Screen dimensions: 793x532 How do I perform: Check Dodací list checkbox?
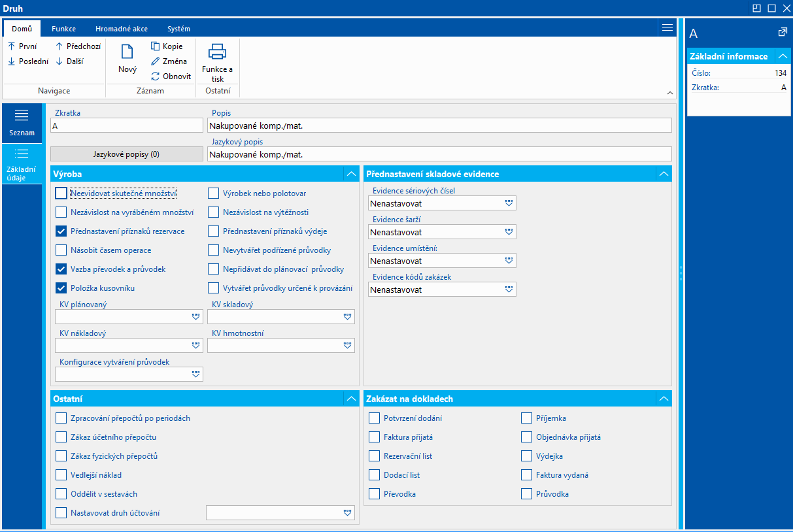coord(374,475)
